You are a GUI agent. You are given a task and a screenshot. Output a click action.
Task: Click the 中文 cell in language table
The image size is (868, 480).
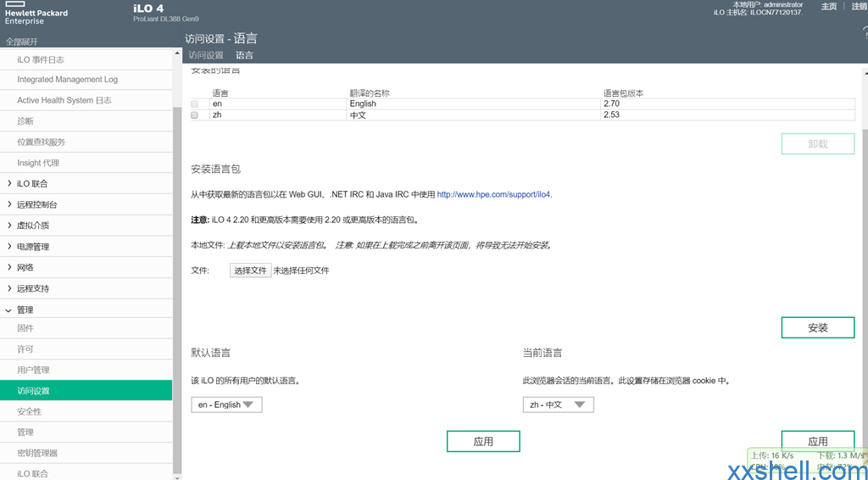[x=474, y=115]
